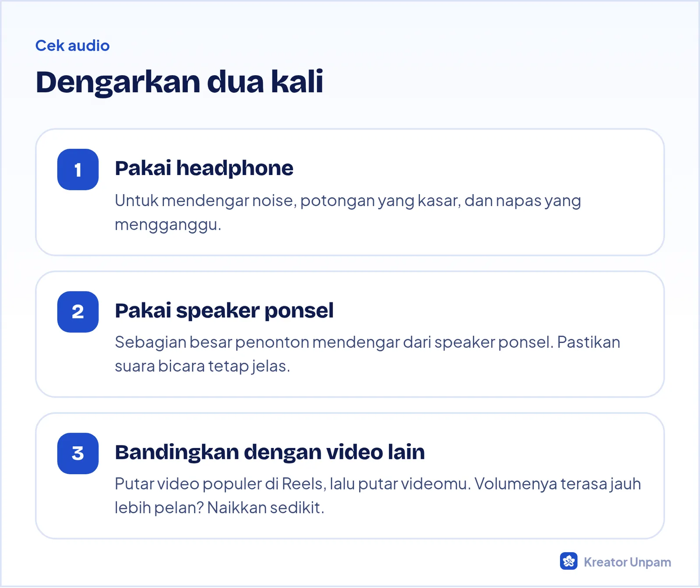Click the 'Kreator Unpam' brand text
The width and height of the screenshot is (700, 588).
pos(627,562)
